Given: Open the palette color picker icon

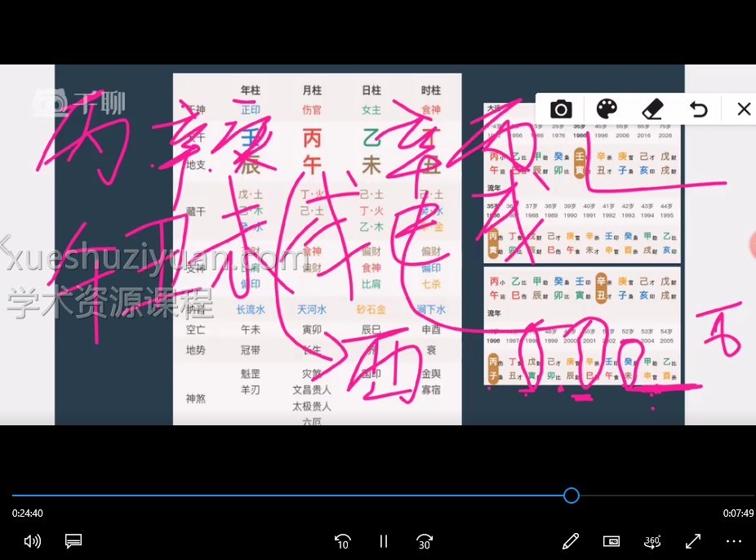Looking at the screenshot, I should click(x=605, y=109).
